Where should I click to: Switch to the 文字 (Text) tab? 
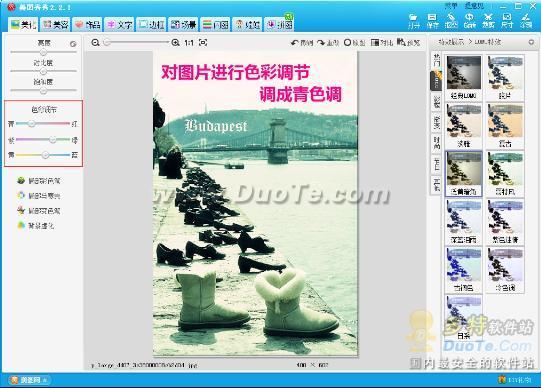[x=120, y=24]
